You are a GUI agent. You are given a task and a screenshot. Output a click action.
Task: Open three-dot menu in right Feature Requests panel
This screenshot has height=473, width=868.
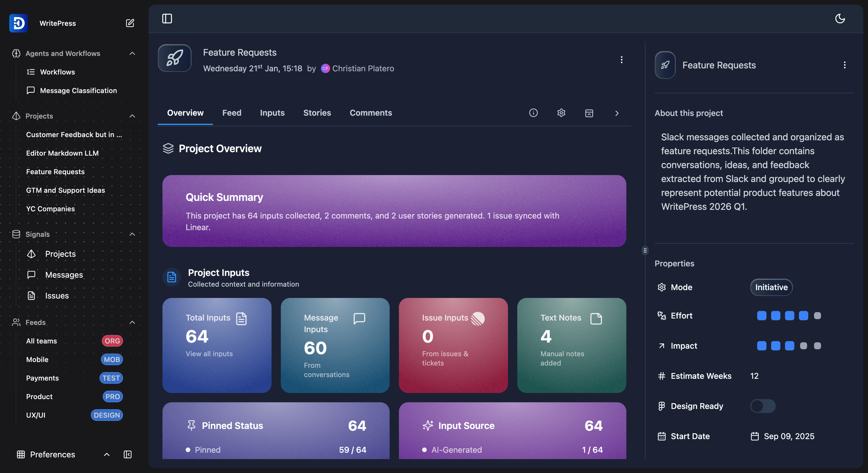[845, 65]
